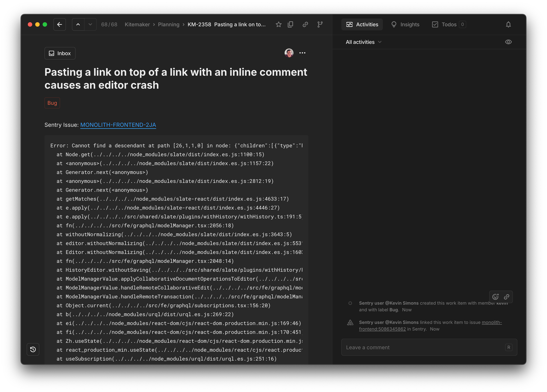
Task: Click the Inbox status button
Action: [60, 53]
